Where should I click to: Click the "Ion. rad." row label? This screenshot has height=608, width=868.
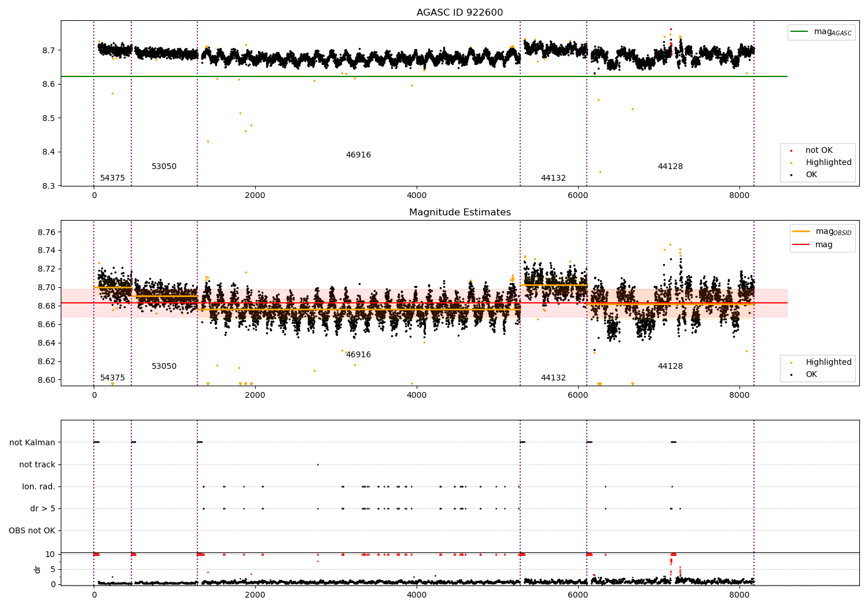tap(39, 486)
